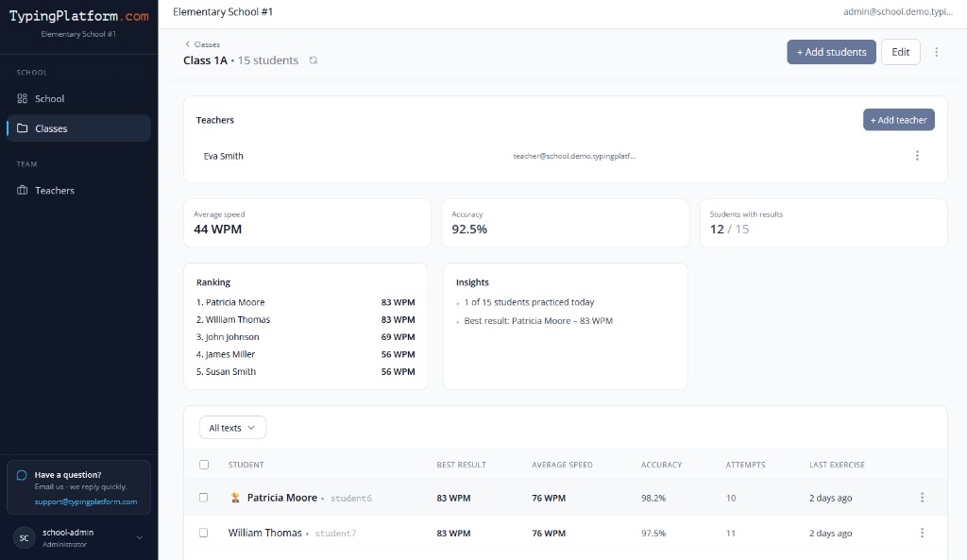
Task: Open the three-dot menu for teacher Eva Smith
Action: click(917, 156)
